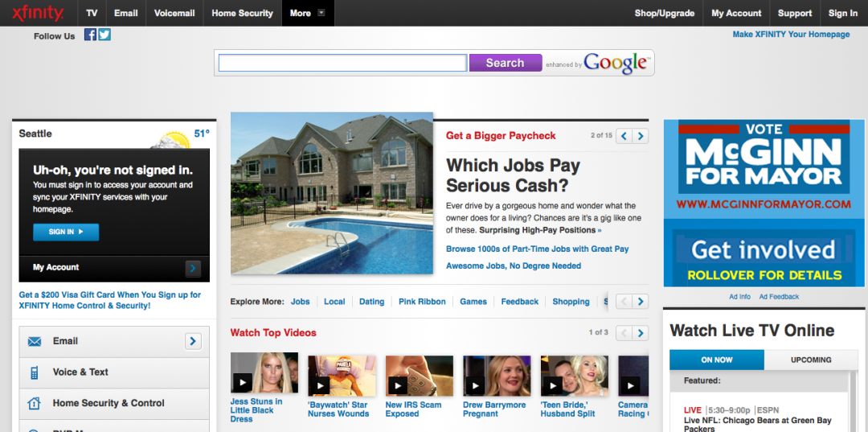Open the Surprising High-Pay Positions link
This screenshot has width=868, height=432.
(540, 230)
